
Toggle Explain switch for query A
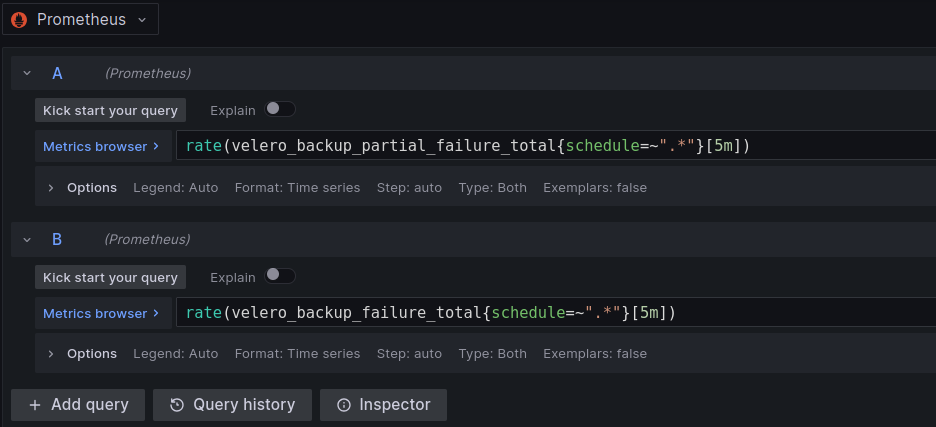click(280, 109)
